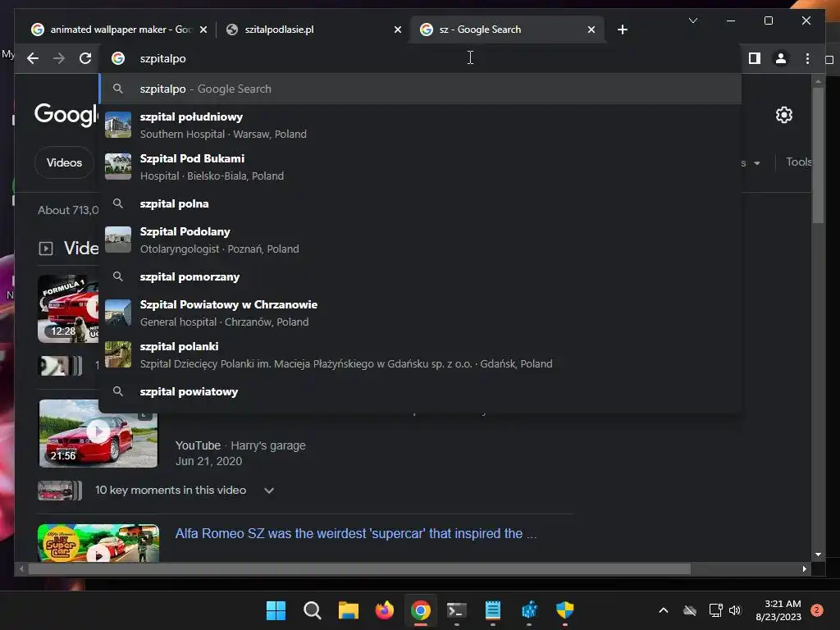Select suggestion Szpital Pod Bukami
The height and width of the screenshot is (630, 840).
click(x=421, y=167)
